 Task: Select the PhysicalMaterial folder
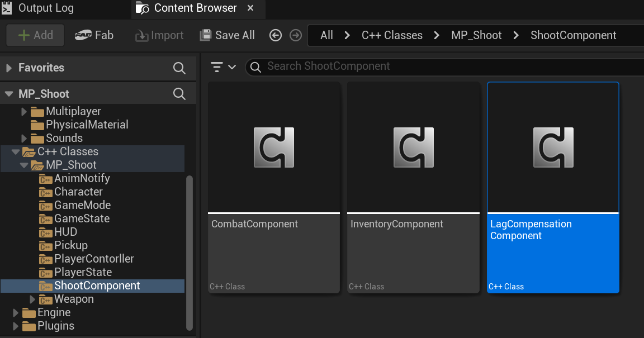tap(79, 125)
